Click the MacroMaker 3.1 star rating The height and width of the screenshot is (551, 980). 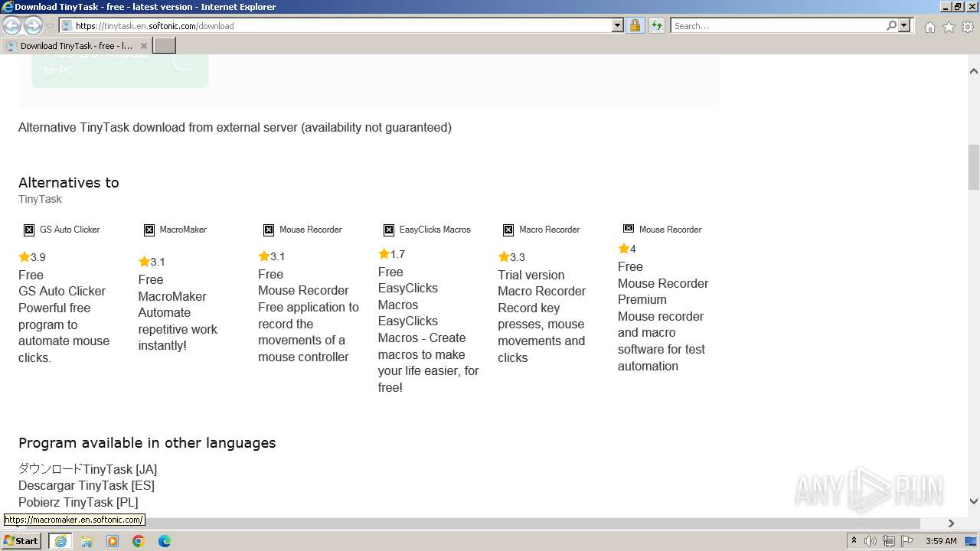tap(152, 262)
